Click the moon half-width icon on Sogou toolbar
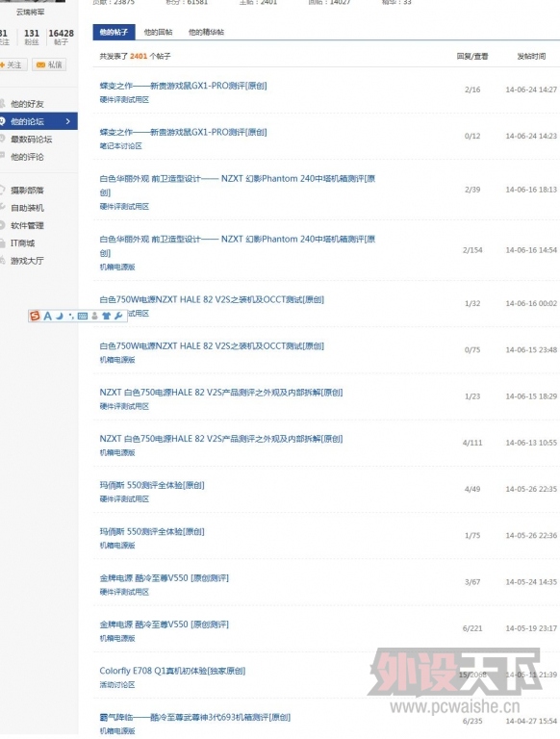The height and width of the screenshot is (739, 560). pos(60,316)
